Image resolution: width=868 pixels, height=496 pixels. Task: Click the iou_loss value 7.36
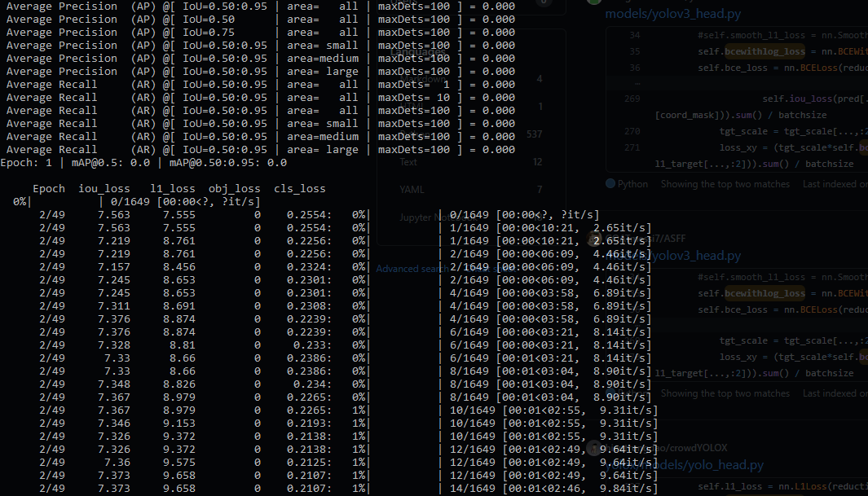tap(117, 463)
